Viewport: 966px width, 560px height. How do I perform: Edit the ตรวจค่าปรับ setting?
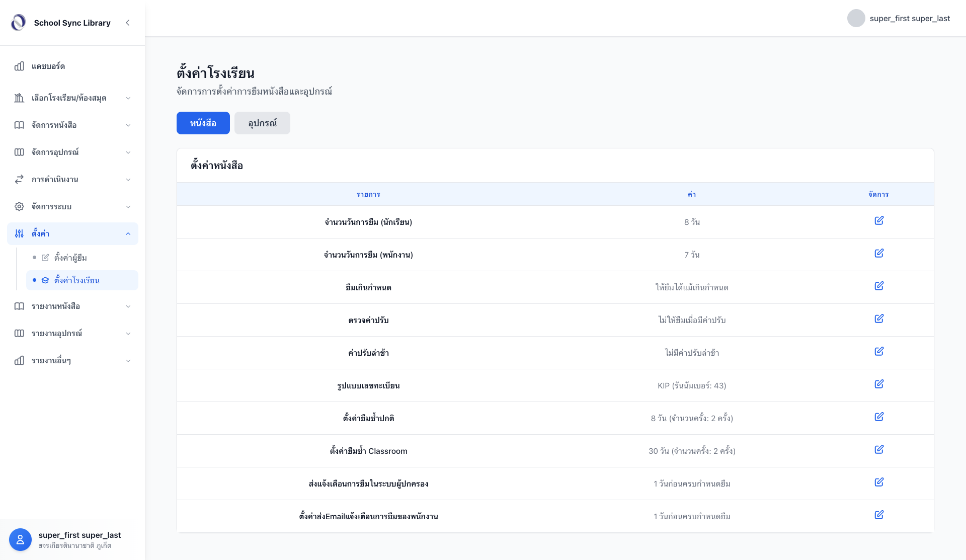pyautogui.click(x=879, y=319)
